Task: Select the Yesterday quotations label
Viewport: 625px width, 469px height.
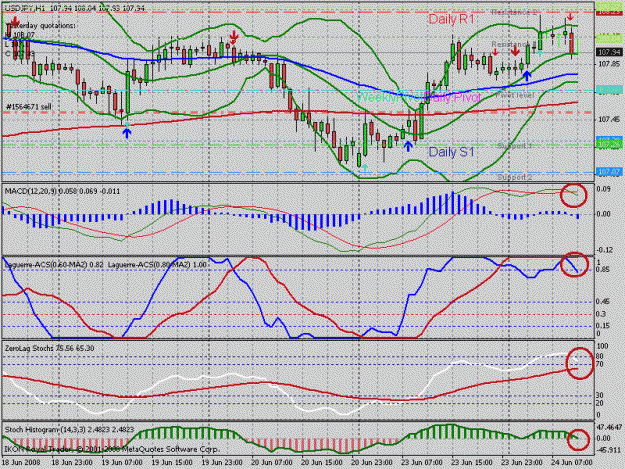Action: point(41,25)
